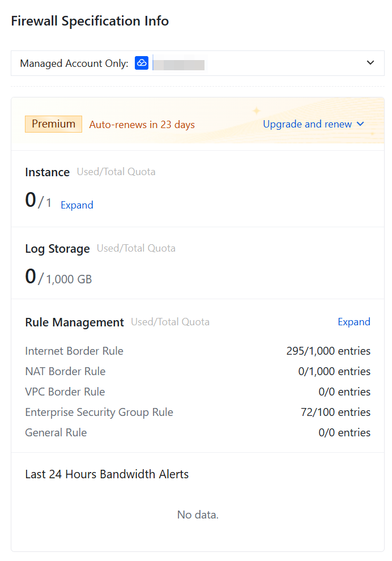
Task: Click the blurred managed account name
Action: pos(179,63)
